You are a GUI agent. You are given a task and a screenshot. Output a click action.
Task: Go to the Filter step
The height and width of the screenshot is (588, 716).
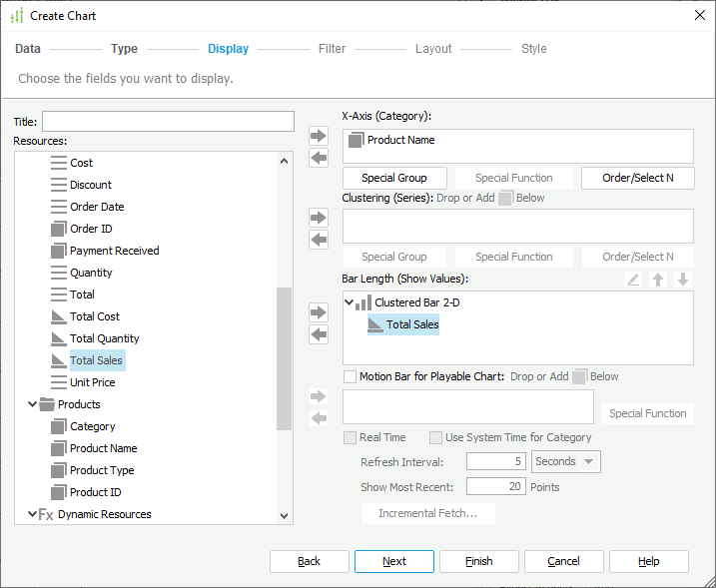(x=332, y=49)
